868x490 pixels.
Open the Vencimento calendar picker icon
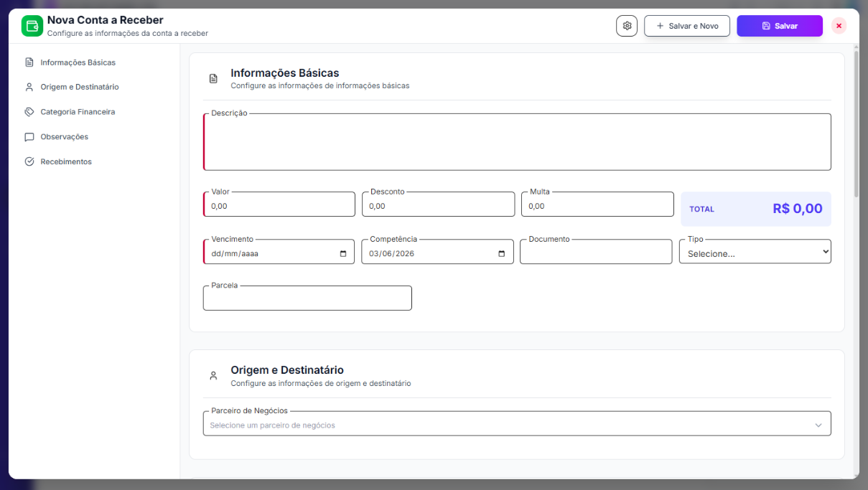[342, 254]
